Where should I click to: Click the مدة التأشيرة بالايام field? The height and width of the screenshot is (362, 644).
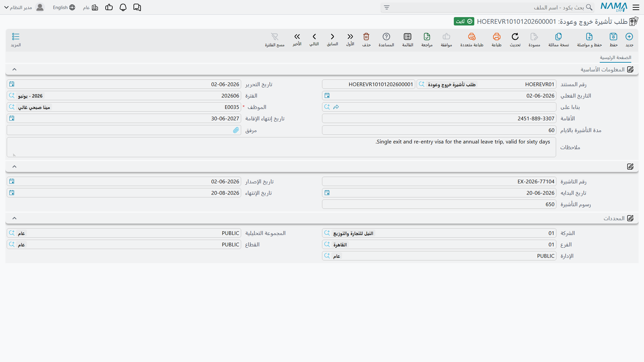[439, 130]
